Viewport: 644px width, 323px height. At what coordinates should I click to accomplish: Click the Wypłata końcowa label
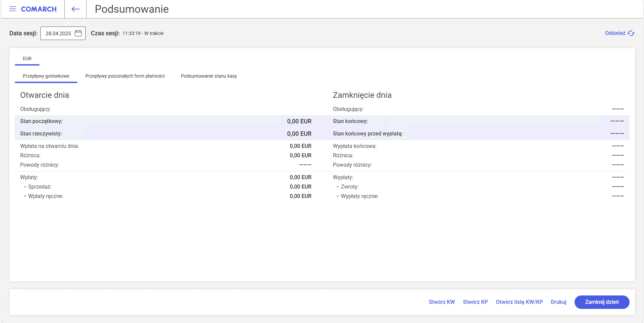pyautogui.click(x=355, y=146)
